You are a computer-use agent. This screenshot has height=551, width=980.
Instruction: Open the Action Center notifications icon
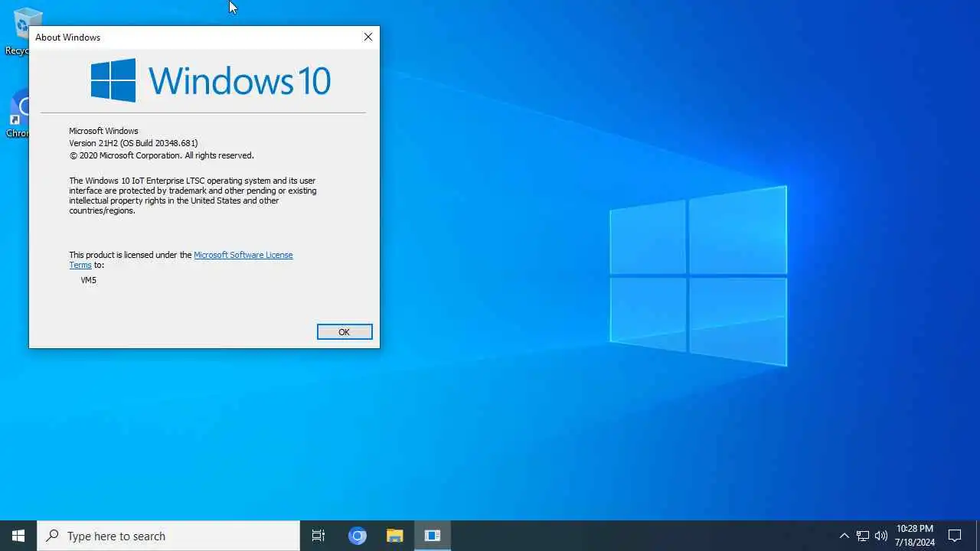click(955, 536)
